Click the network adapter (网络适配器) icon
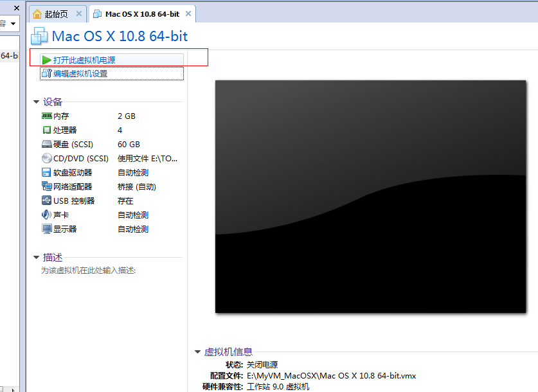Image resolution: width=538 pixels, height=392 pixels. pos(47,186)
